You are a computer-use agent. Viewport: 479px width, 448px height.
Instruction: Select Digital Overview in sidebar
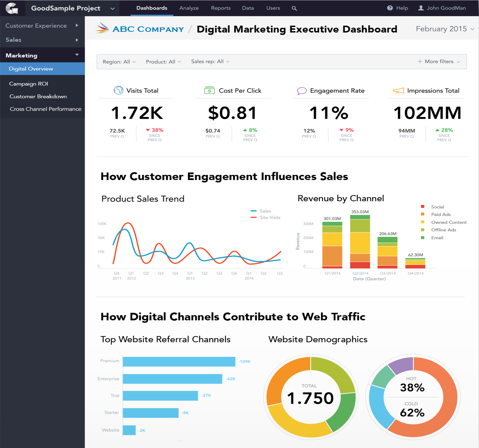click(42, 69)
